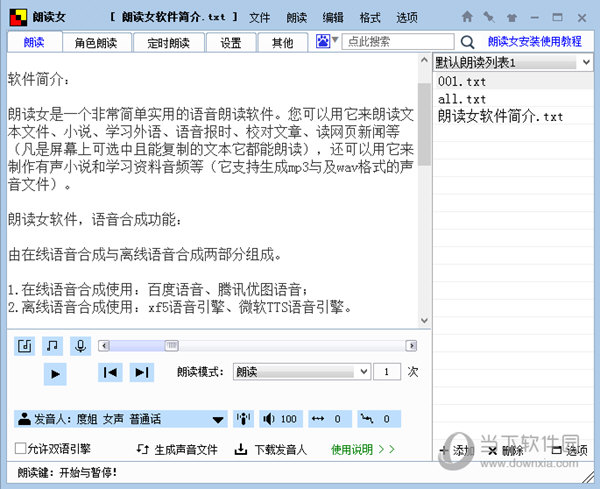The image size is (600, 489).
Task: Skip to next section with skip-forward button
Action: (142, 373)
